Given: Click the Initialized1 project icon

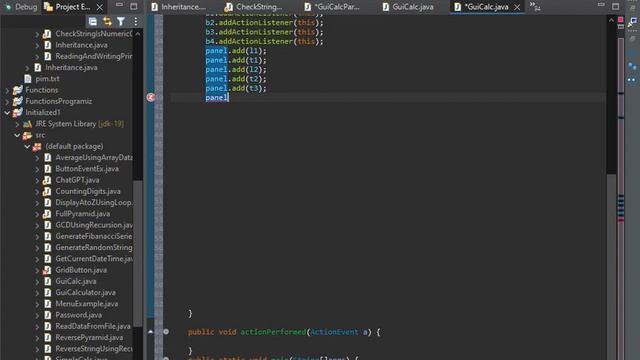Looking at the screenshot, I should pyautogui.click(x=17, y=113).
